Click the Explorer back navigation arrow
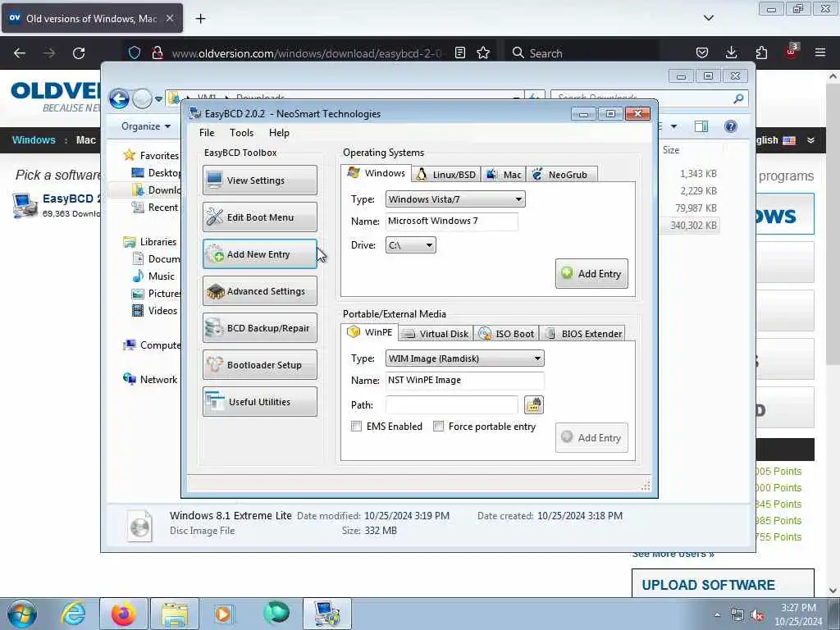This screenshot has height=630, width=840. [x=119, y=98]
